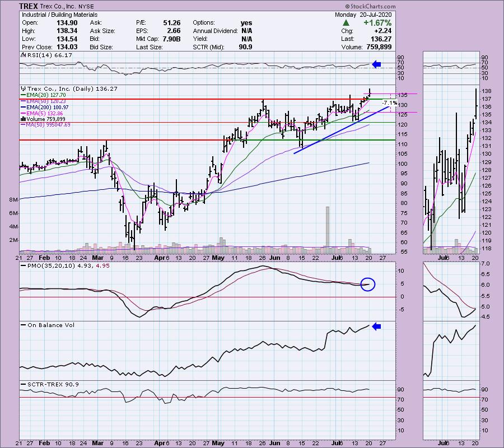Click the MA(50) 995047.69 legend entry
The image size is (504, 448).
click(48, 125)
